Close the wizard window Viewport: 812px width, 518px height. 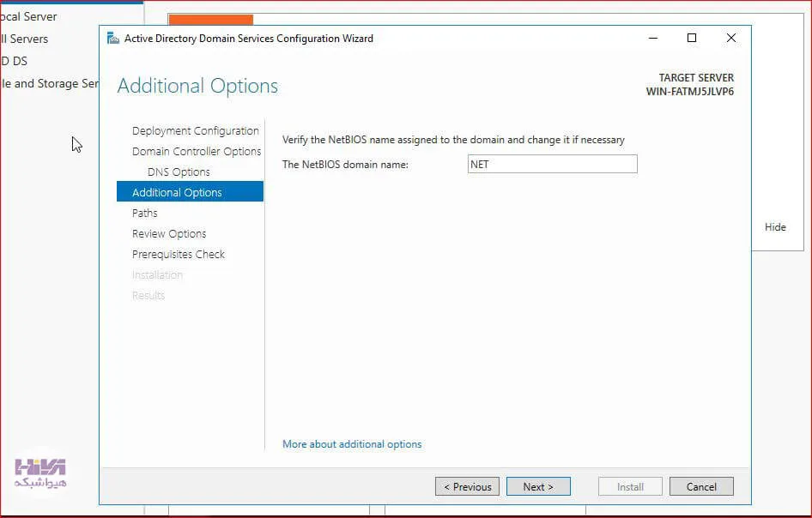730,39
